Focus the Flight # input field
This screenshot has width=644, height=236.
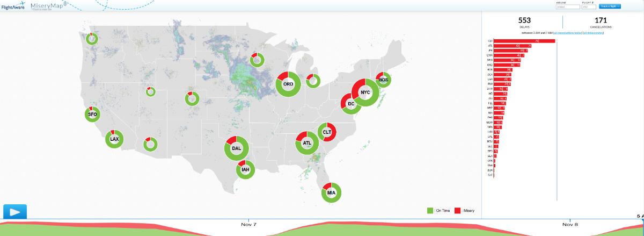coord(589,7)
